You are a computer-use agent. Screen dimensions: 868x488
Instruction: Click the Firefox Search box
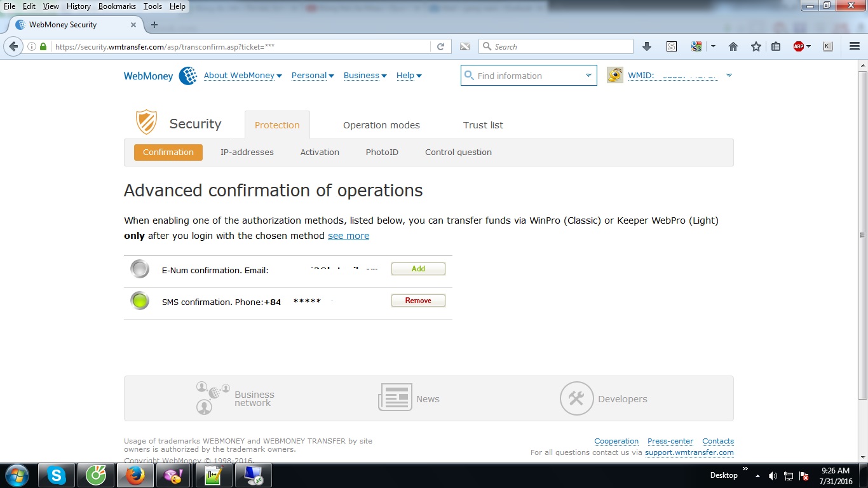point(556,46)
